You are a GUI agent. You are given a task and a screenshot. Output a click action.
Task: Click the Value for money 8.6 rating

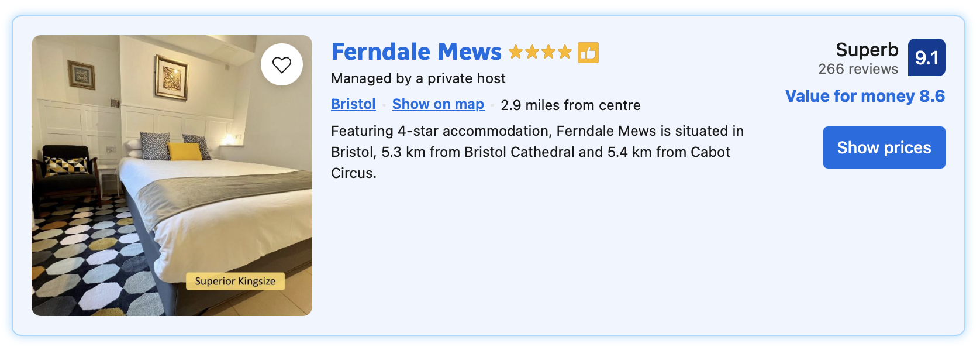click(866, 96)
